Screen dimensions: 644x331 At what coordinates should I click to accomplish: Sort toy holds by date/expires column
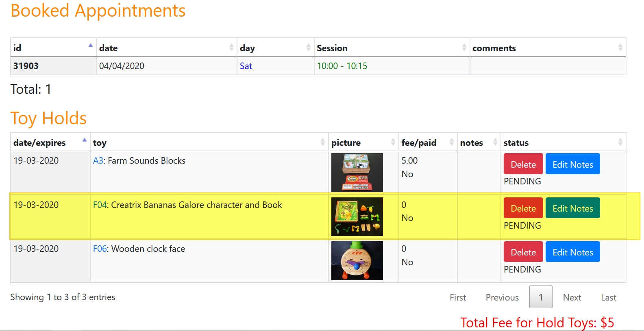tap(50, 143)
